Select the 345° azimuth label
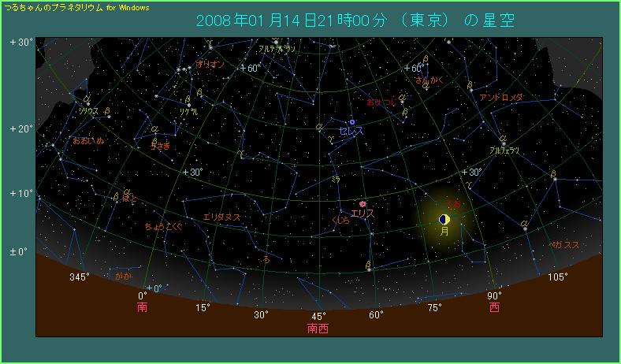 [x=80, y=277]
